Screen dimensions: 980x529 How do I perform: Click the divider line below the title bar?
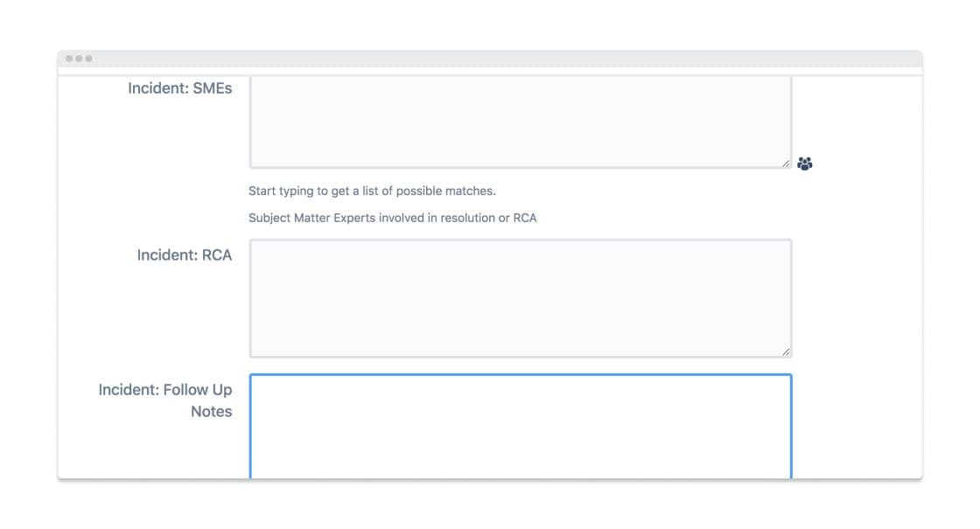pyautogui.click(x=490, y=75)
